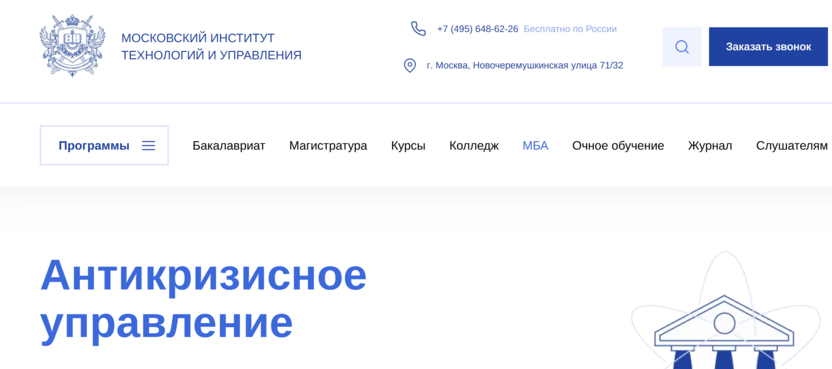Click the Бесплатно по России text
This screenshot has width=832, height=369.
pyautogui.click(x=570, y=29)
